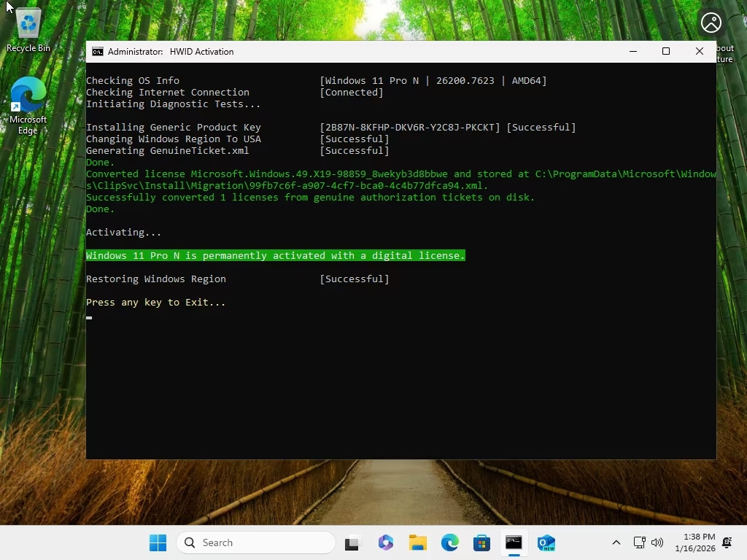Viewport: 747px width, 560px height.
Task: Open Microsoft Edge from the taskbar
Action: (x=449, y=542)
